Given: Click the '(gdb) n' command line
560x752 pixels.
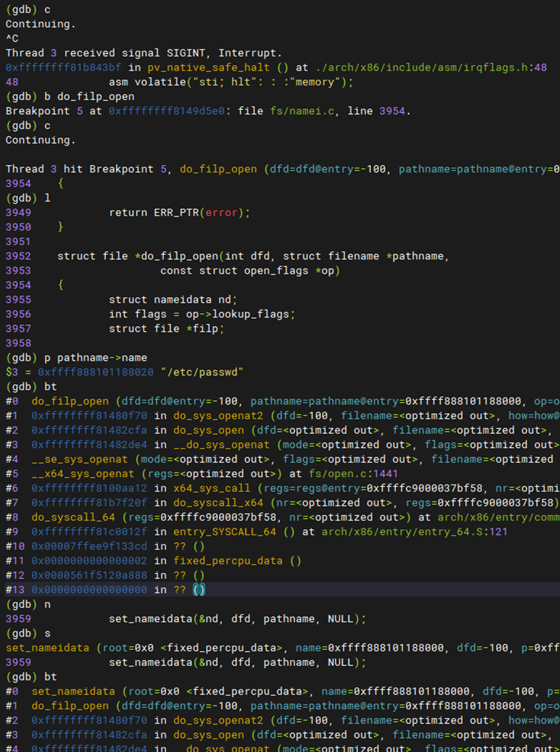Looking at the screenshot, I should coord(28,604).
